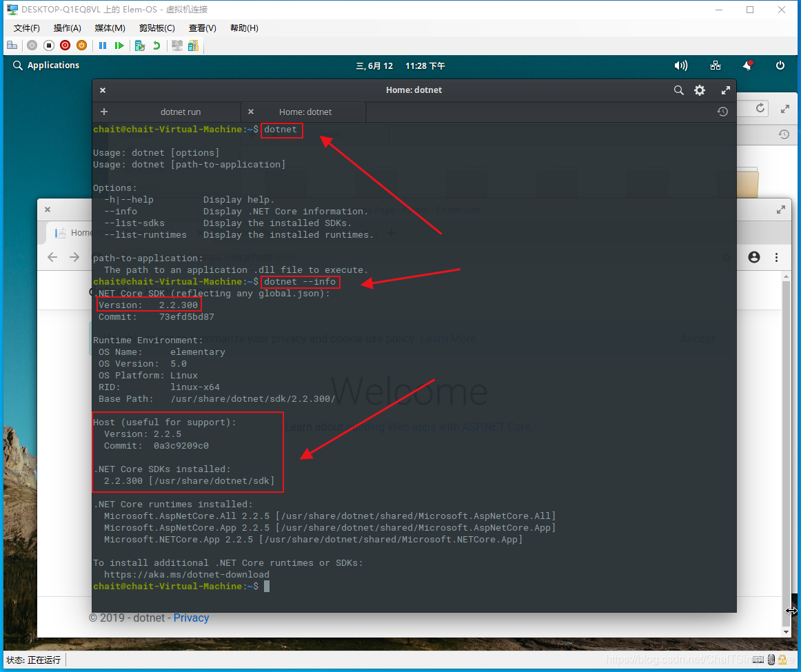Screen dimensions: 801x672
Task: Maximize the Chromium browser window
Action: [x=780, y=210]
